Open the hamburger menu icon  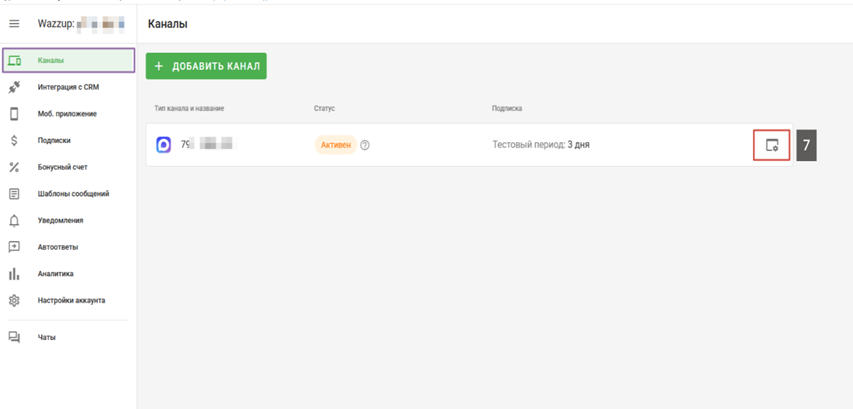pyautogui.click(x=14, y=23)
